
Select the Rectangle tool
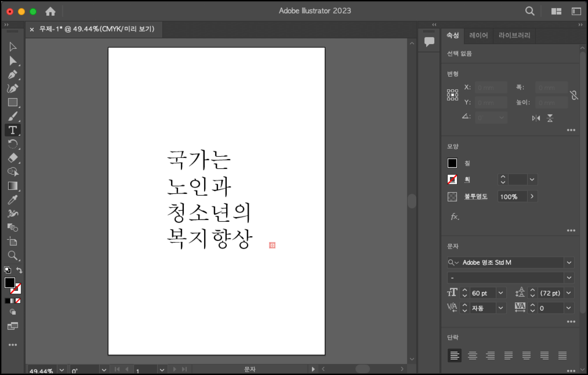13,102
